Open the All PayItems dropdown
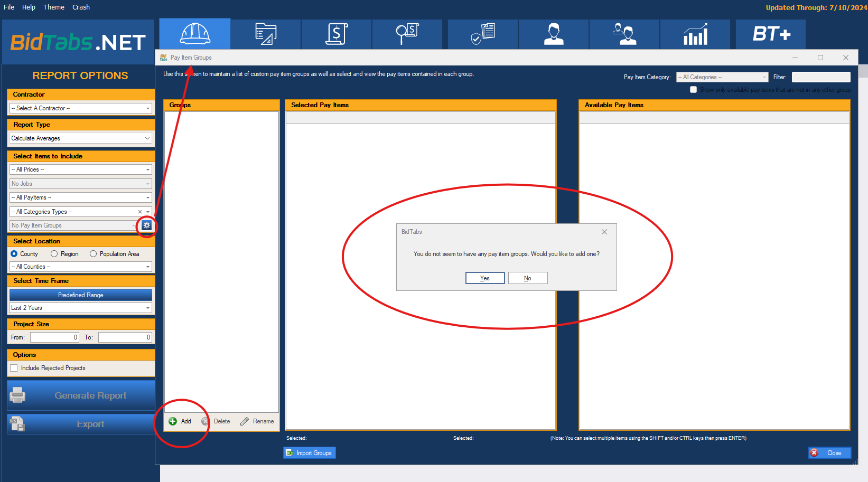 point(81,197)
